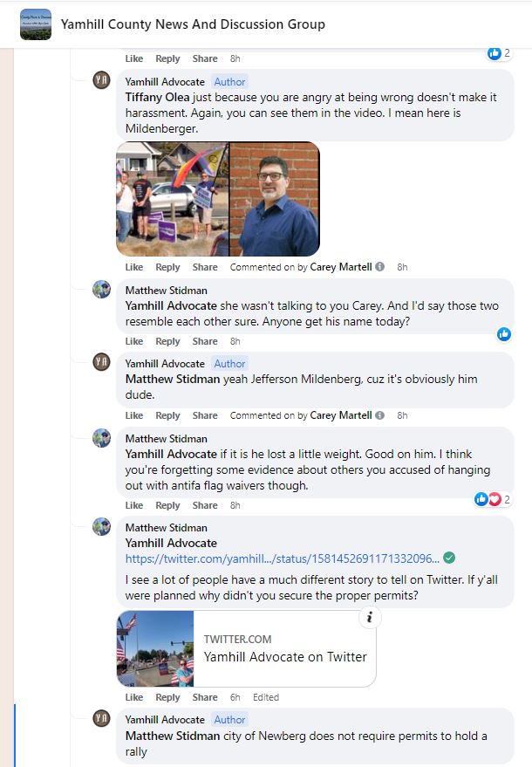Open the Yamhill Advocate on Twitter preview card

247,648
